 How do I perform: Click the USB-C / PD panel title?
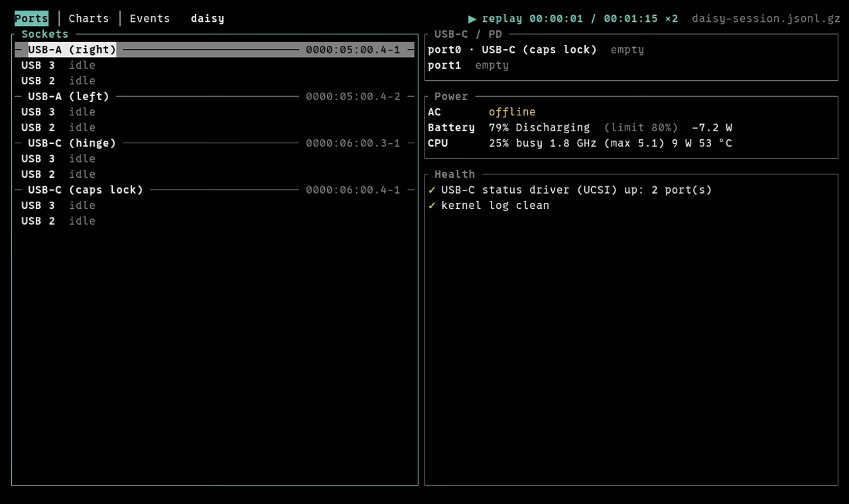pyautogui.click(x=468, y=34)
